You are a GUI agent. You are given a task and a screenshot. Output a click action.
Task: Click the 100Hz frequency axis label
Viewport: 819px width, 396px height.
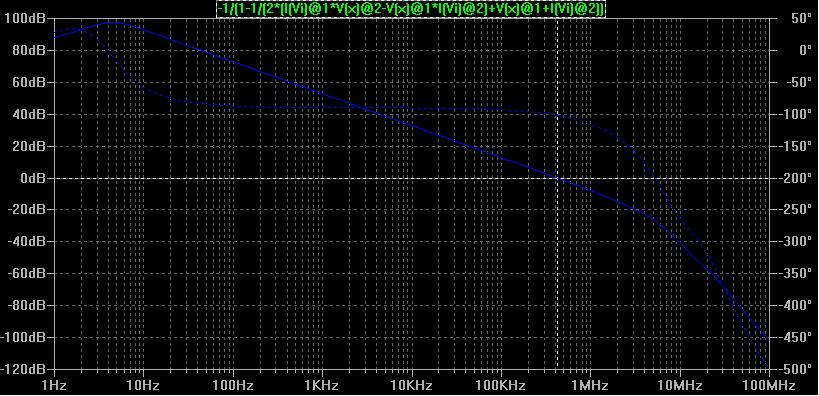232,386
